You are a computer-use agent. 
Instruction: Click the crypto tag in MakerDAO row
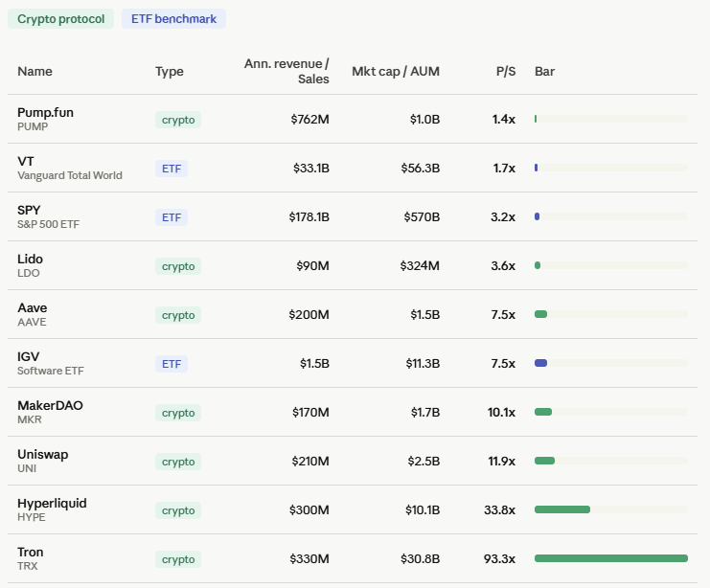click(178, 414)
